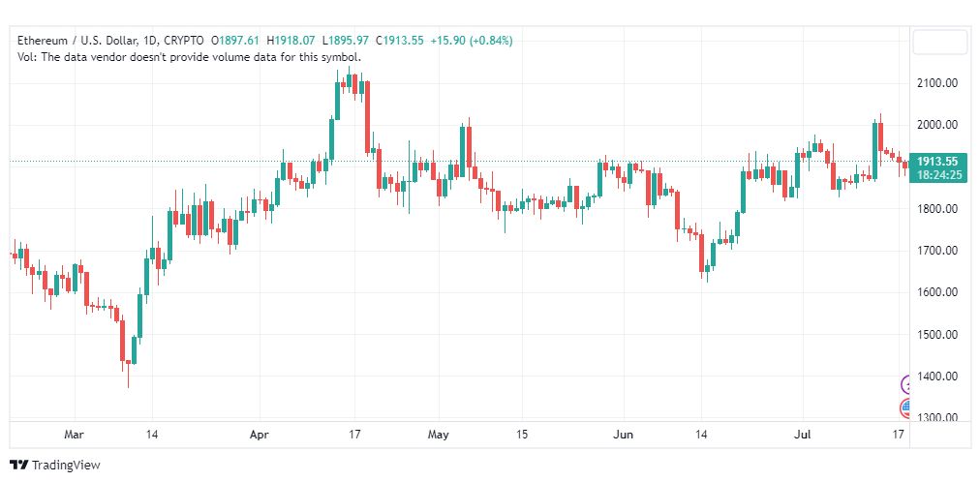Click the red globe event icon
Screen dimensions: 980x482
coord(905,408)
